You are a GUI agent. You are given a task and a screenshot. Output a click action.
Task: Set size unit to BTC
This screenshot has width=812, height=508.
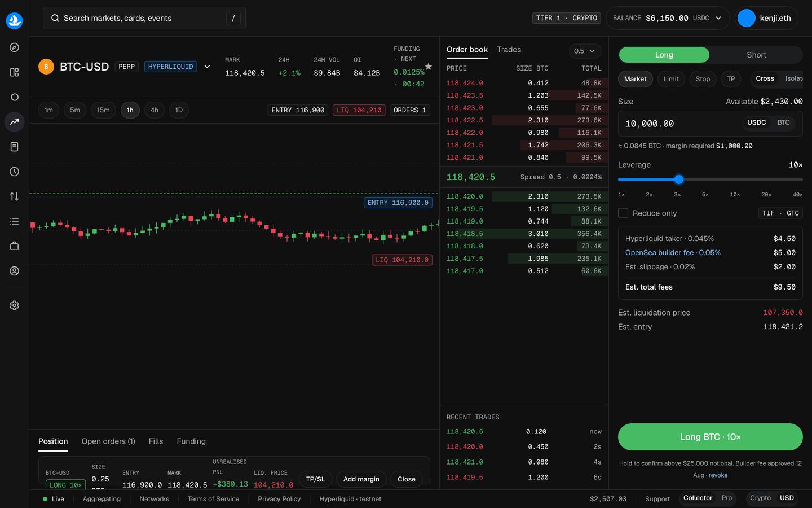point(784,122)
